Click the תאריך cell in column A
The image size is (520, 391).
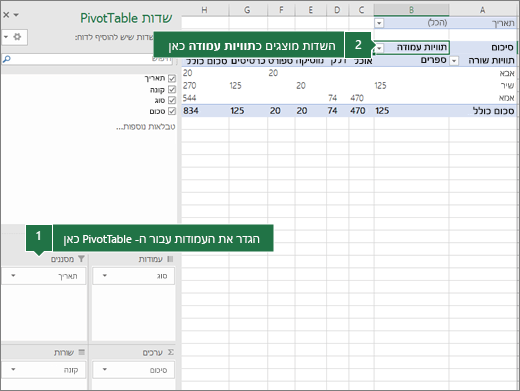pos(483,23)
